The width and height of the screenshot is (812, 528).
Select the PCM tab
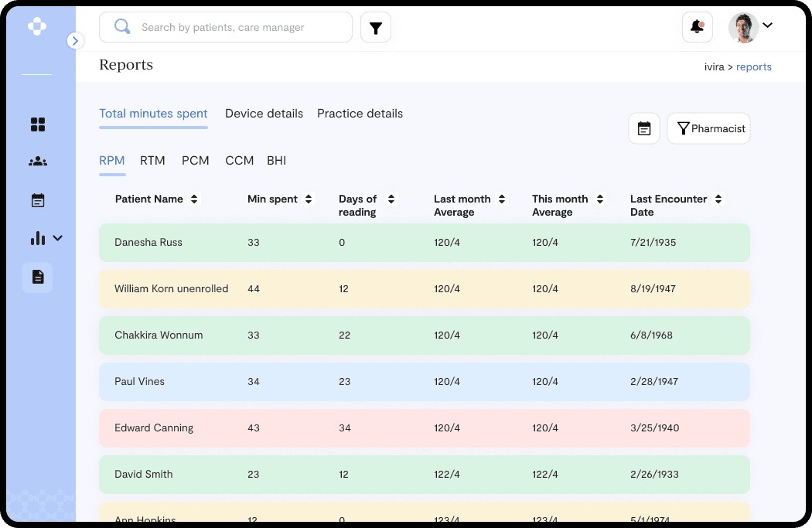195,161
